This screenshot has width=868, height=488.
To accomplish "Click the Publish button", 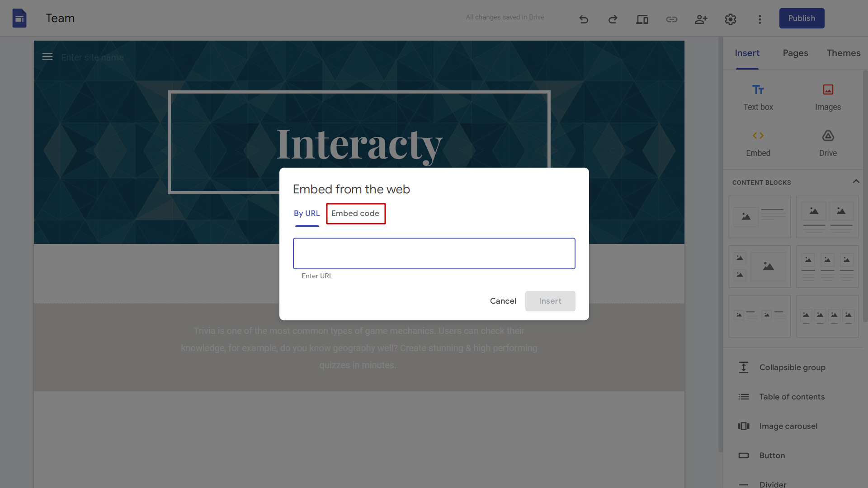I will 801,18.
